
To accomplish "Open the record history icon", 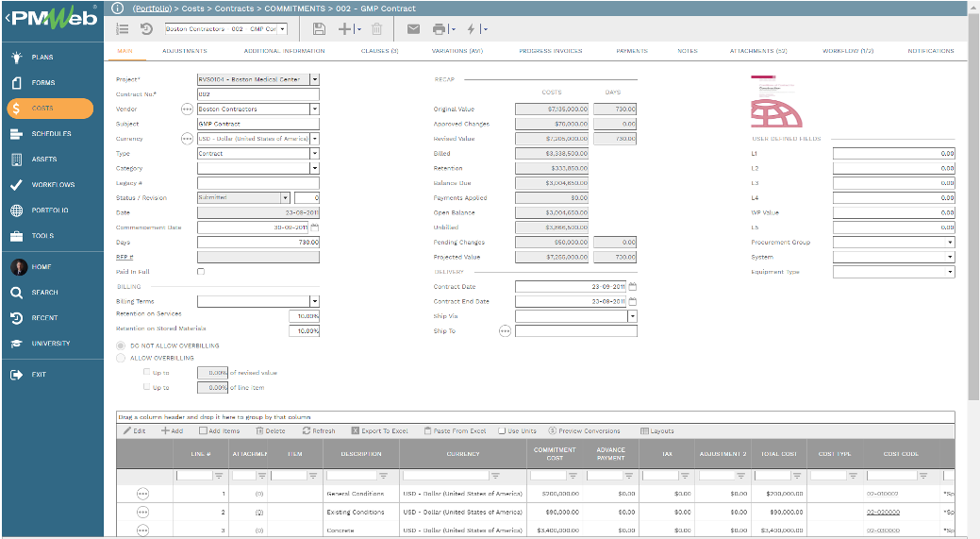I will pos(146,28).
